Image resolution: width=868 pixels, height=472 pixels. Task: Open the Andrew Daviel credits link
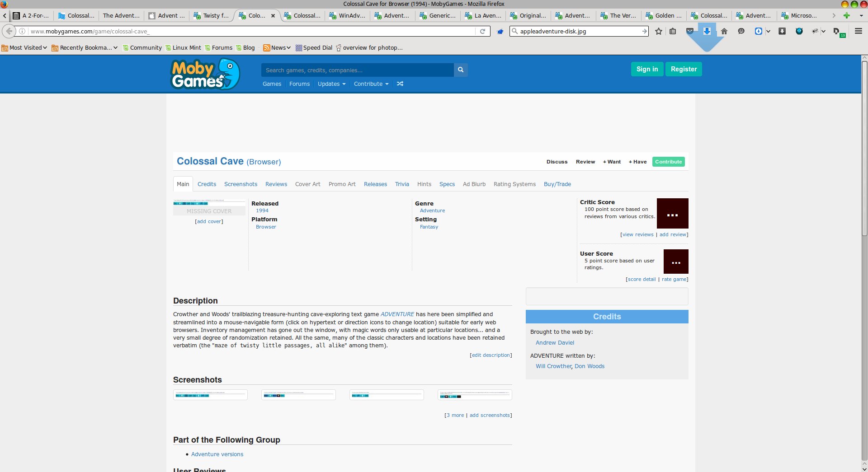555,343
